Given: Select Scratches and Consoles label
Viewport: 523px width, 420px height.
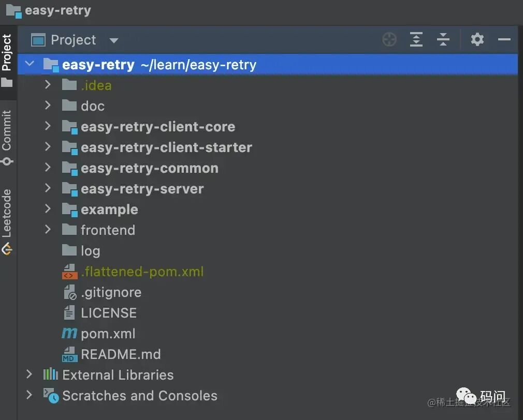Looking at the screenshot, I should click(139, 396).
